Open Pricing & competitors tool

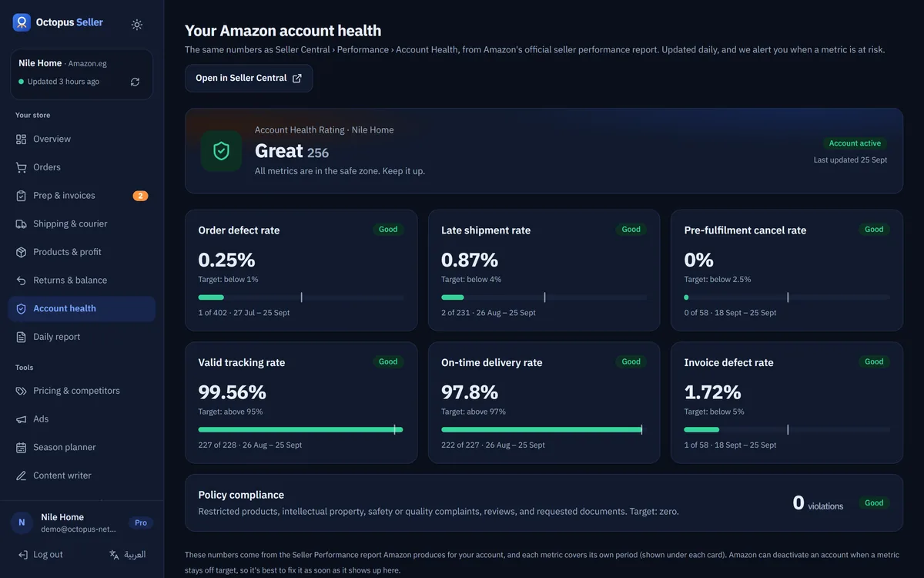(x=82, y=391)
